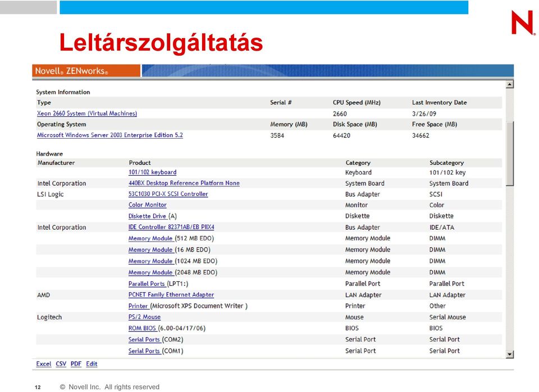Open Microsoft Windows Server 2003 Enterprise Edition link
Image resolution: width=539 pixels, height=392 pixels.
pos(109,135)
